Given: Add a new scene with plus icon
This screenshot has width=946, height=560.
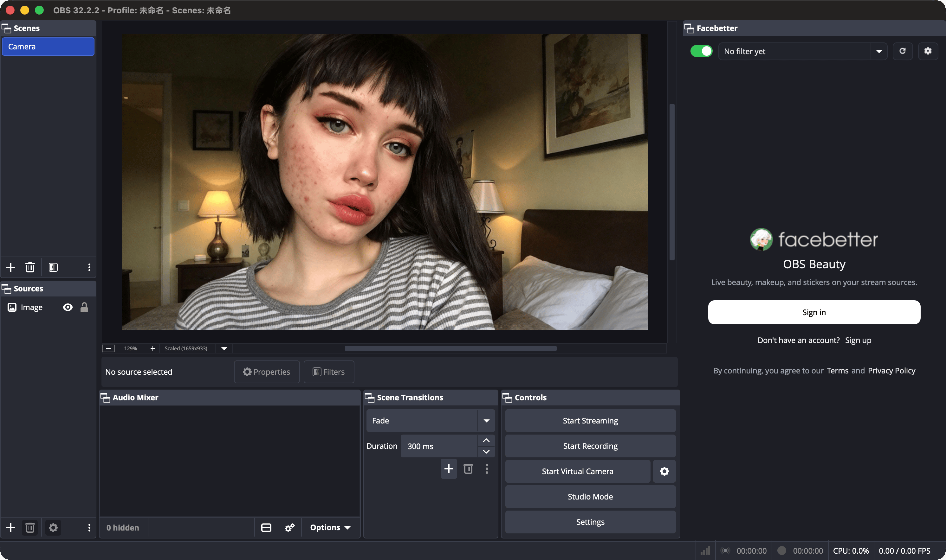Looking at the screenshot, I should (x=10, y=267).
